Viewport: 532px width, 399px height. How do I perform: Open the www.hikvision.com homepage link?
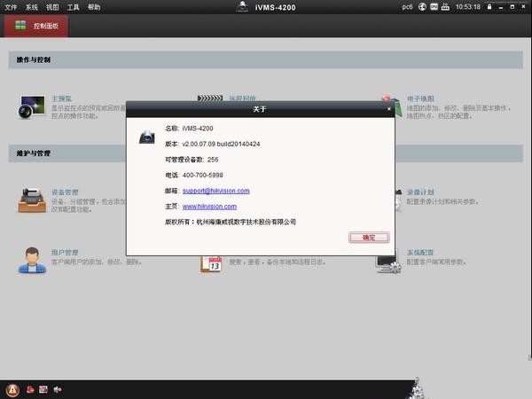tap(209, 207)
